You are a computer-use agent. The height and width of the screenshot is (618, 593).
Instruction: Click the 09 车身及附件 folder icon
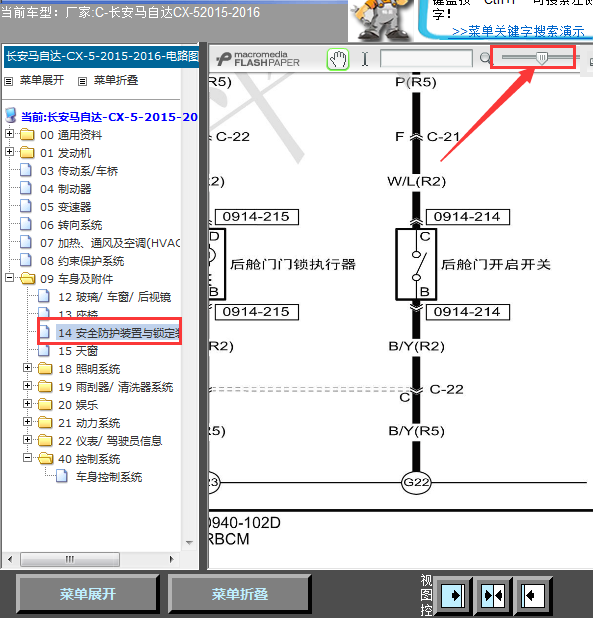[27, 278]
